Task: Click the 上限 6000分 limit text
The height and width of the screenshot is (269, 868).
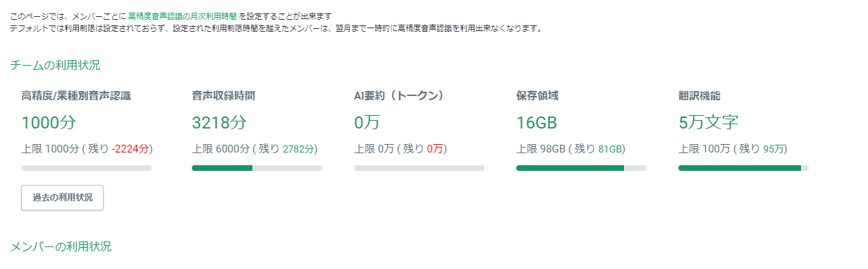Action: pos(219,149)
